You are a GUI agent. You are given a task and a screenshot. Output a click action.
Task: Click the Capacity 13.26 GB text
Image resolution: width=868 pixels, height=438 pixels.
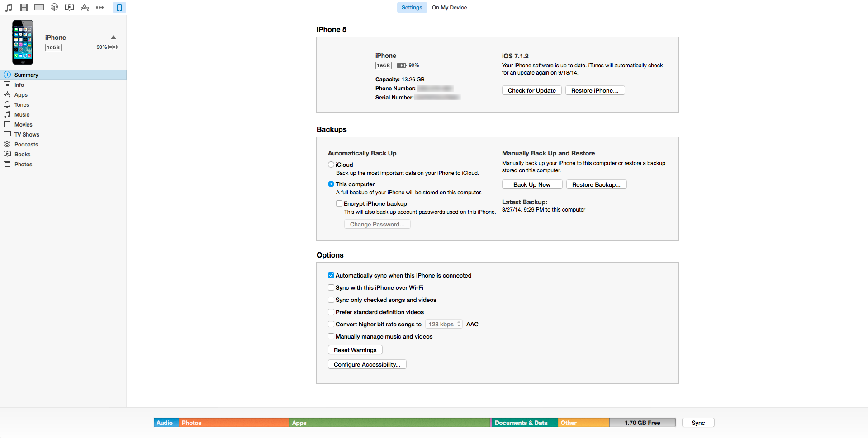400,80
